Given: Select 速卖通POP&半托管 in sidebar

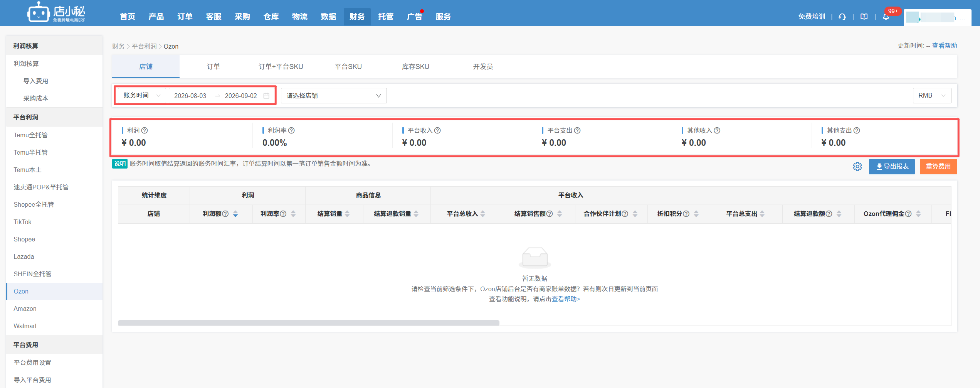Looking at the screenshot, I should [54, 187].
